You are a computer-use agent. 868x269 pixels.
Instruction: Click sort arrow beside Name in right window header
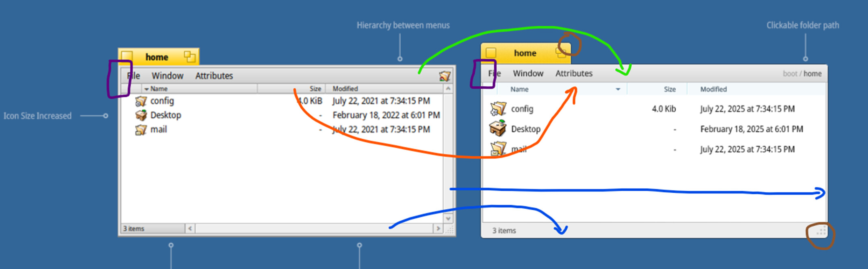tap(618, 89)
